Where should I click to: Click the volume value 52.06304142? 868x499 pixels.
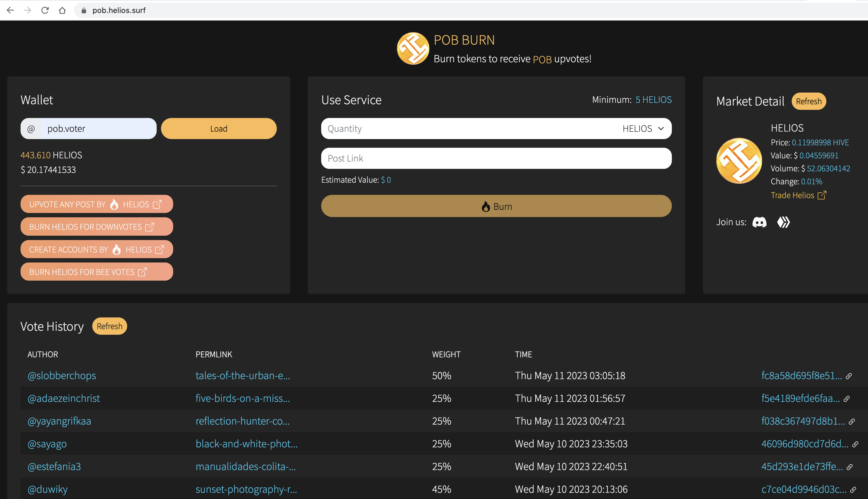click(x=828, y=169)
